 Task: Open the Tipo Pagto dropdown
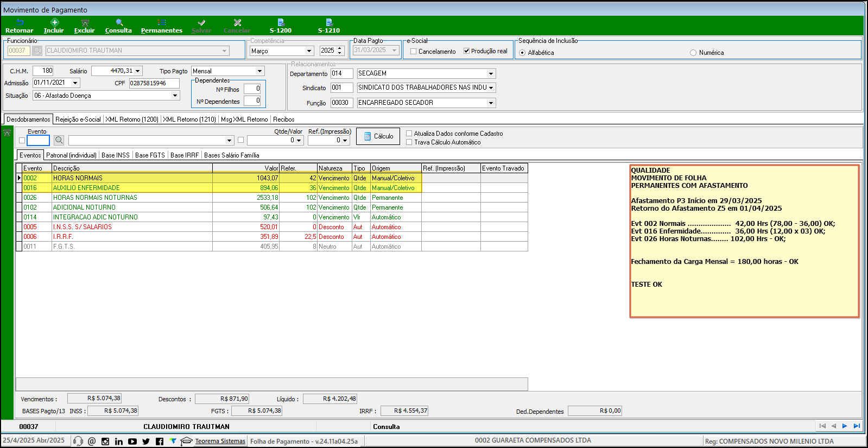tap(259, 71)
